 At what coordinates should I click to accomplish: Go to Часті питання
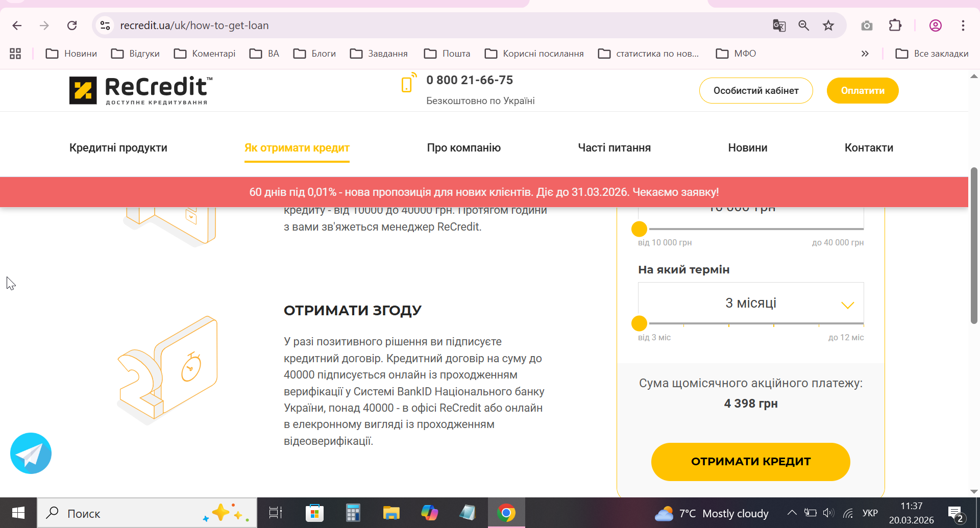(615, 148)
